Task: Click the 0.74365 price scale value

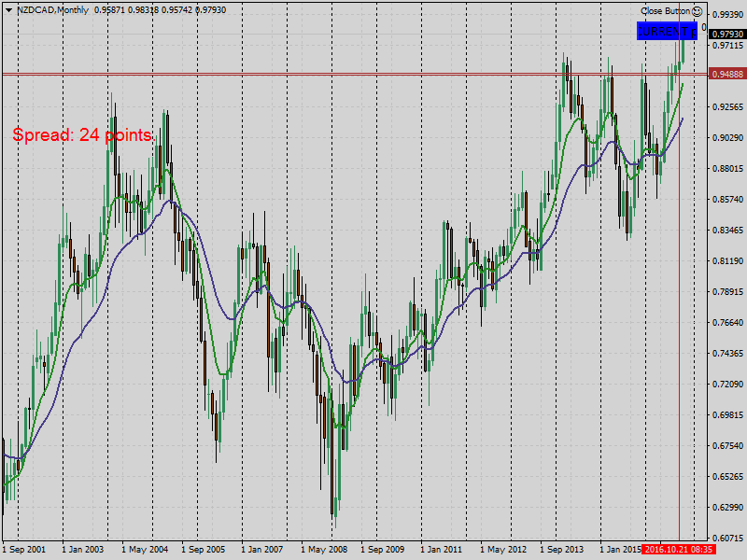Action: [x=727, y=354]
